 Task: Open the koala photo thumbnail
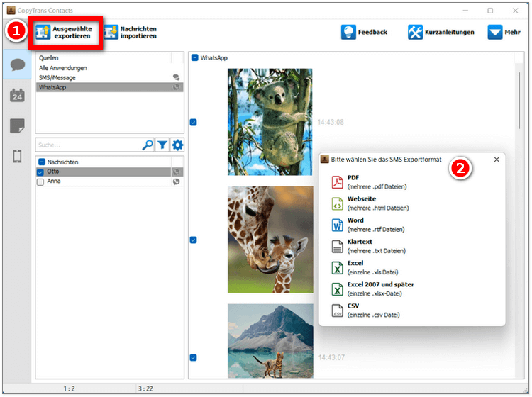(x=270, y=122)
